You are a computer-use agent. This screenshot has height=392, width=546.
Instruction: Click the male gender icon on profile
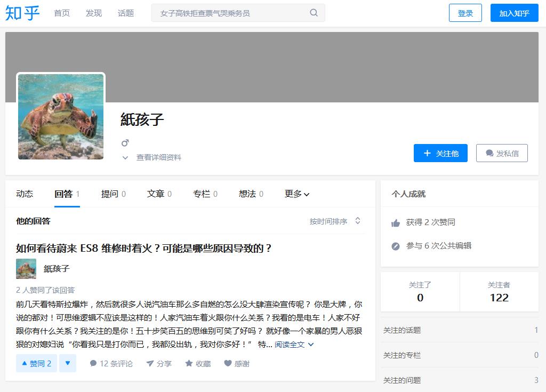(x=125, y=142)
